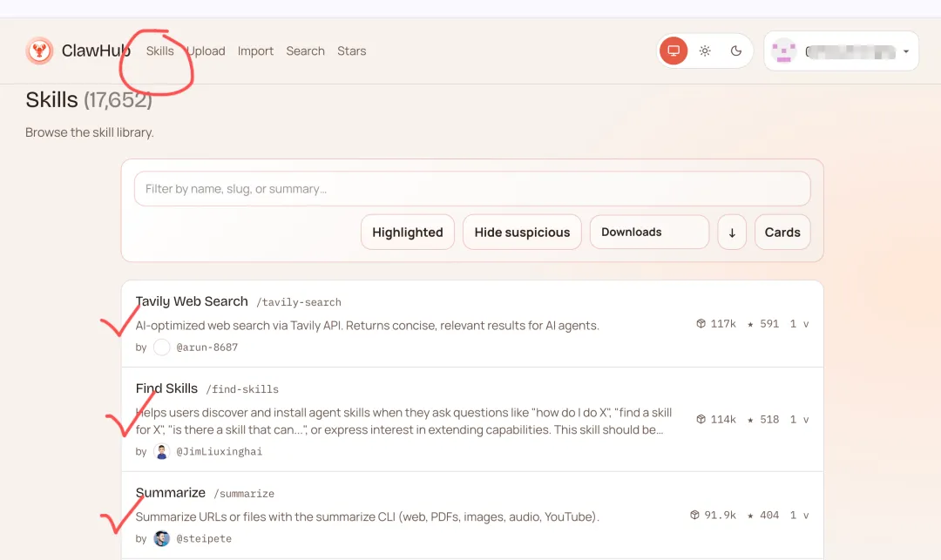Open the Tavily Web Search skill
941x560 pixels.
(x=192, y=301)
